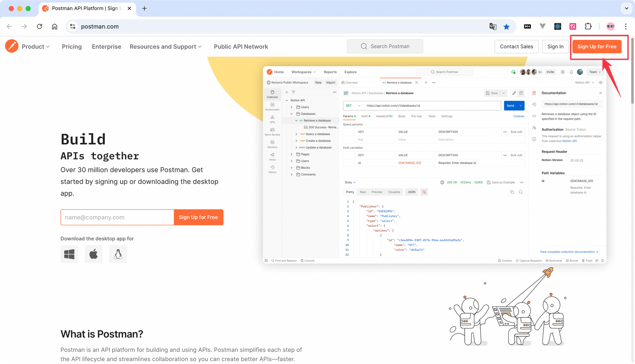Switch to the Headers(10) tab

(384, 116)
